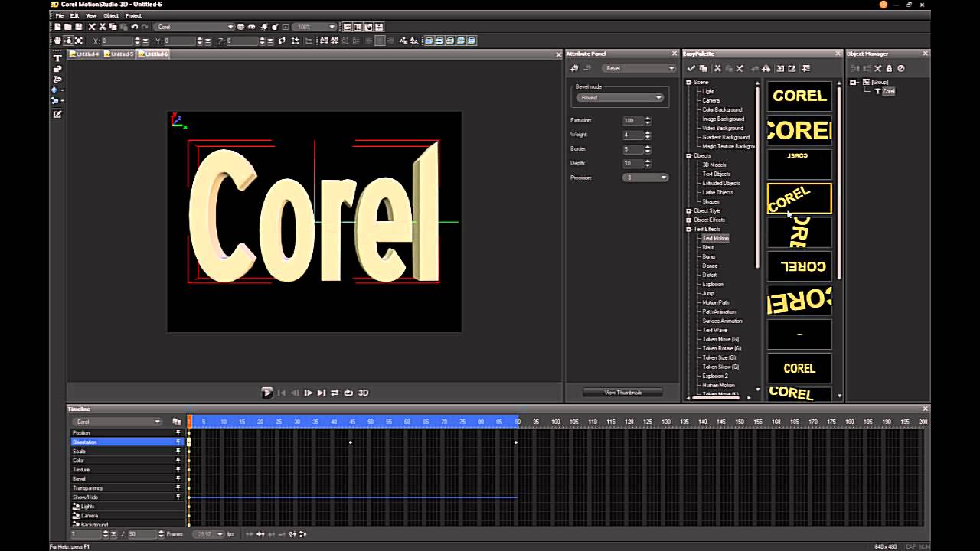Click the Object Manager lock icon

point(889,68)
